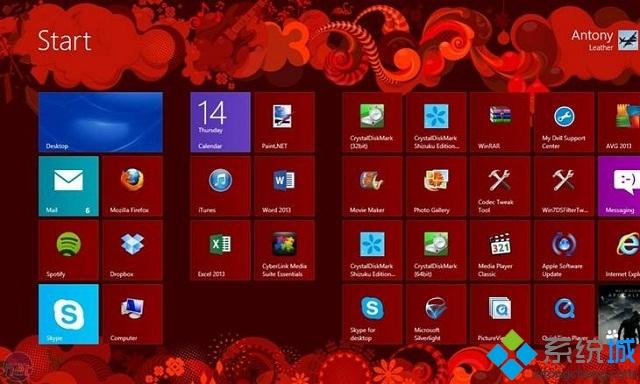Screen dimensions: 640x384
Task: Open the Spotify tile
Action: click(x=69, y=250)
